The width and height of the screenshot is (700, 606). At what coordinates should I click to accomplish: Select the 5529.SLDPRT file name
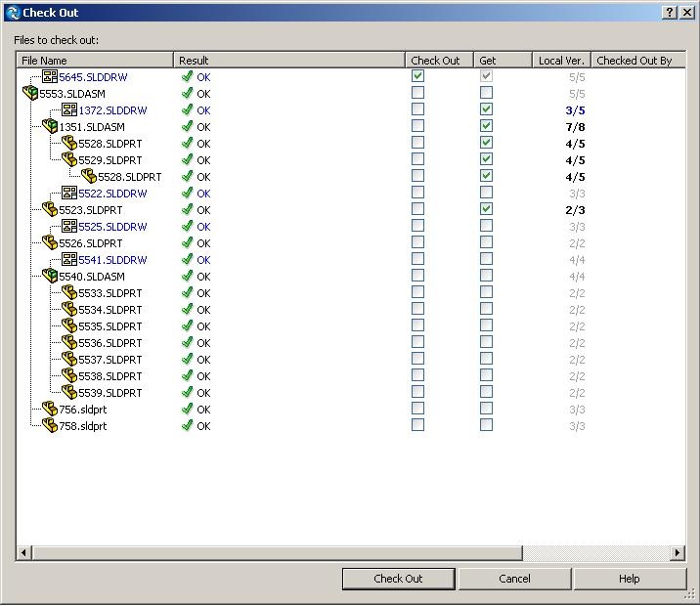pos(110,160)
